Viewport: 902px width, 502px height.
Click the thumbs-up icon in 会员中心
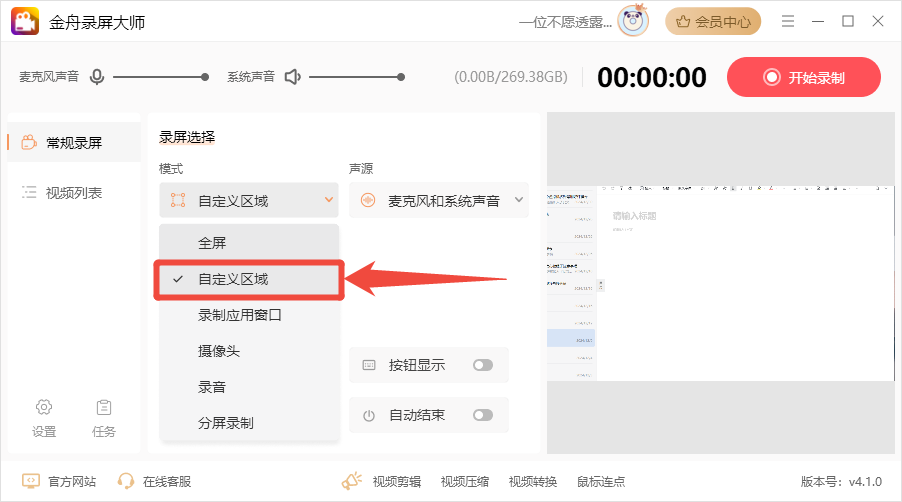pyautogui.click(x=683, y=22)
